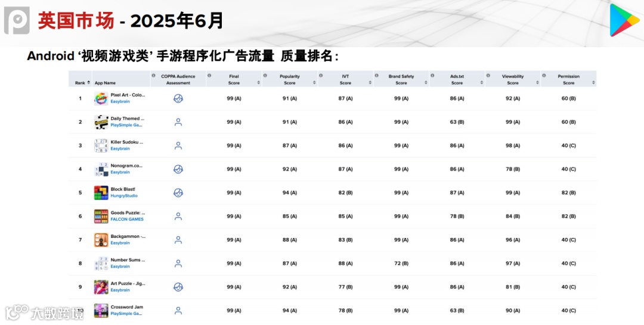644x325 pixels.
Task: Click the general audience icon for Backgammon
Action: tap(178, 240)
